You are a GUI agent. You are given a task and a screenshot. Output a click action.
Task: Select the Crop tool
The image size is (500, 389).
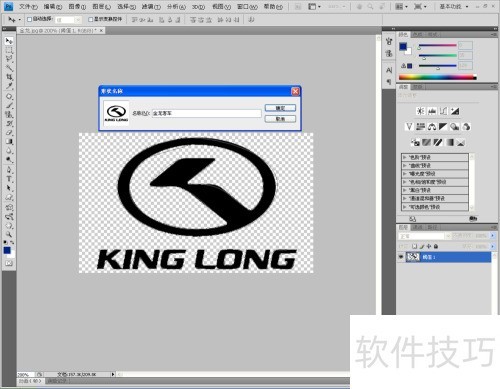[x=9, y=77]
